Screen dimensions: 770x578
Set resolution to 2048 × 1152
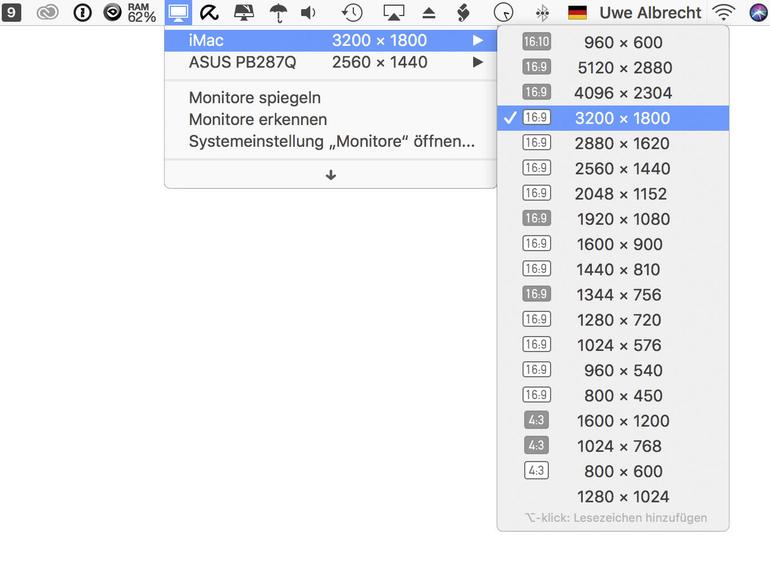[613, 194]
